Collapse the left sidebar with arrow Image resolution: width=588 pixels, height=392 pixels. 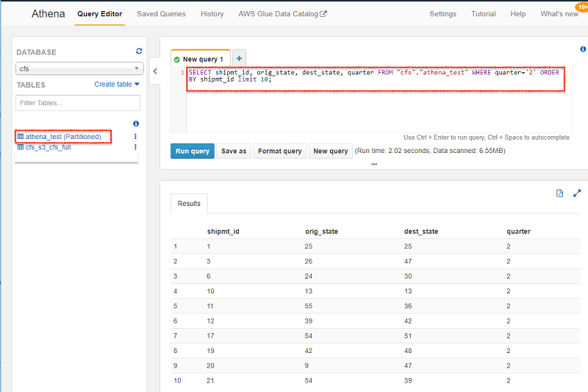[155, 71]
